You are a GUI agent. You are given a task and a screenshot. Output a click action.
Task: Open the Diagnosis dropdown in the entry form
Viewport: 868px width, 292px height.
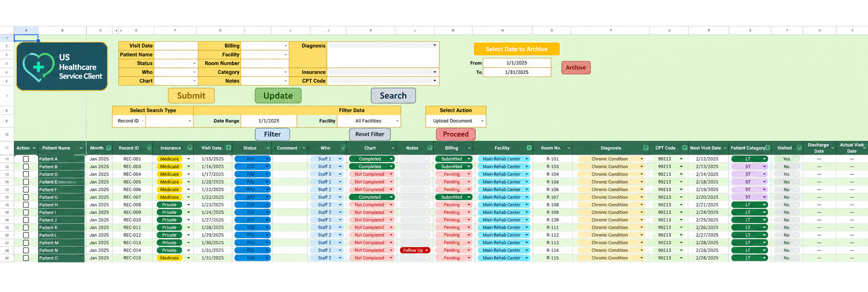pos(435,45)
